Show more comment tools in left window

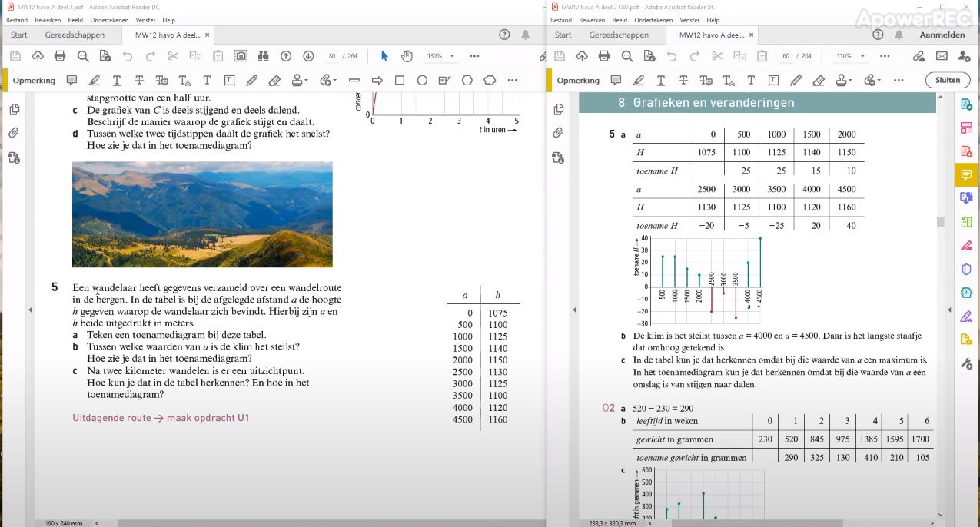tap(512, 80)
